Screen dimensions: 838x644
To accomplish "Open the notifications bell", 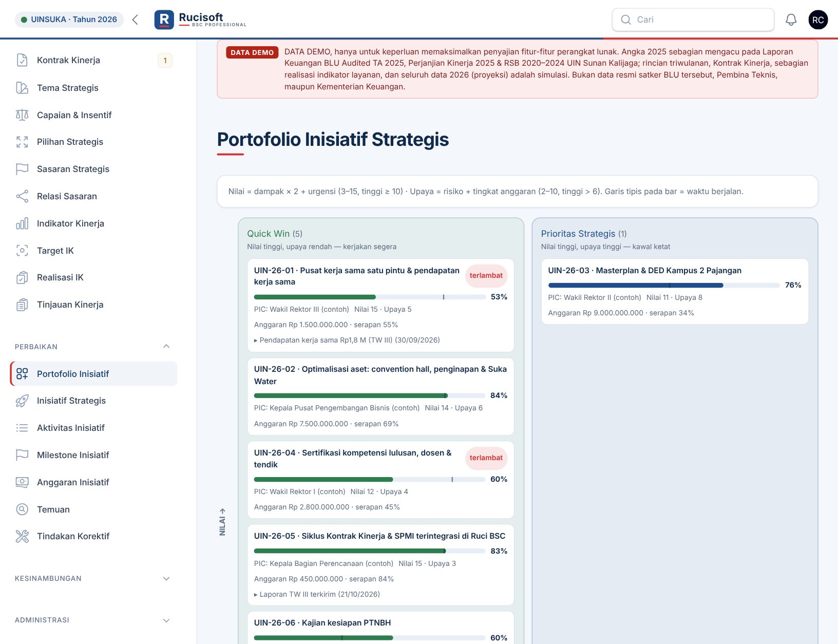I will [791, 20].
